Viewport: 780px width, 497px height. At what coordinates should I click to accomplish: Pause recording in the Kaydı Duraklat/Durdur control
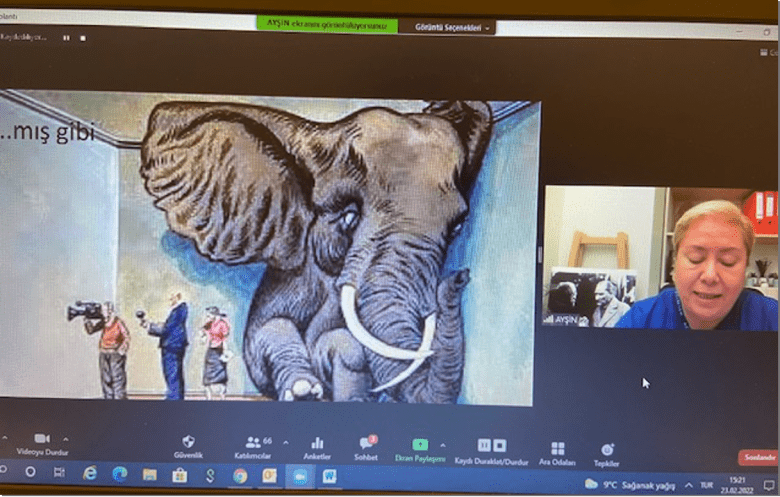484,445
